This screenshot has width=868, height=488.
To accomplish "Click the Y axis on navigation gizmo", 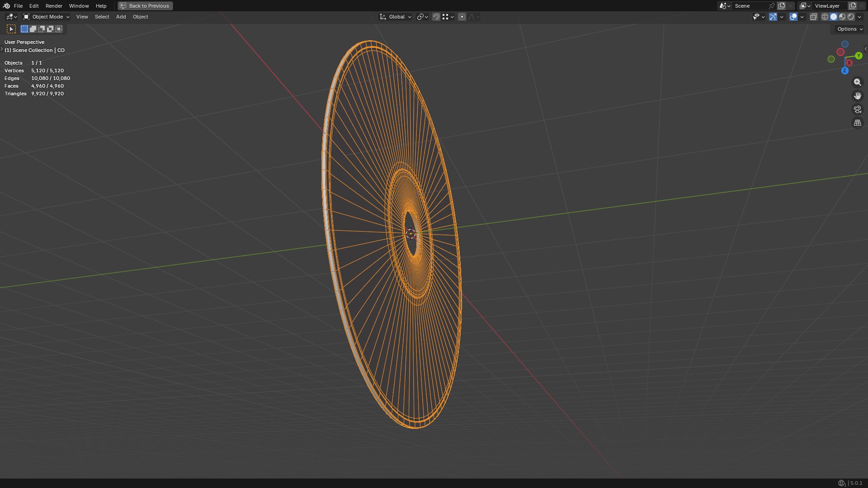I will coord(859,56).
